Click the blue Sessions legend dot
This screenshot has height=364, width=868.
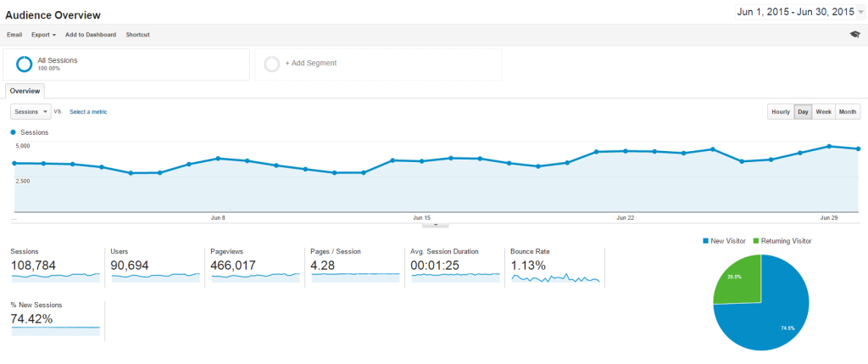pyautogui.click(x=14, y=133)
